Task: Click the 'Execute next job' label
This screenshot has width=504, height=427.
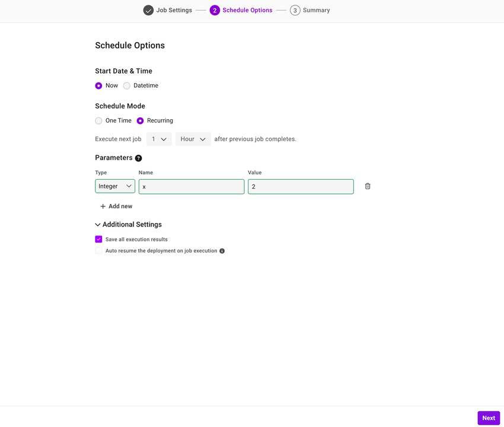Action: pyautogui.click(x=118, y=139)
